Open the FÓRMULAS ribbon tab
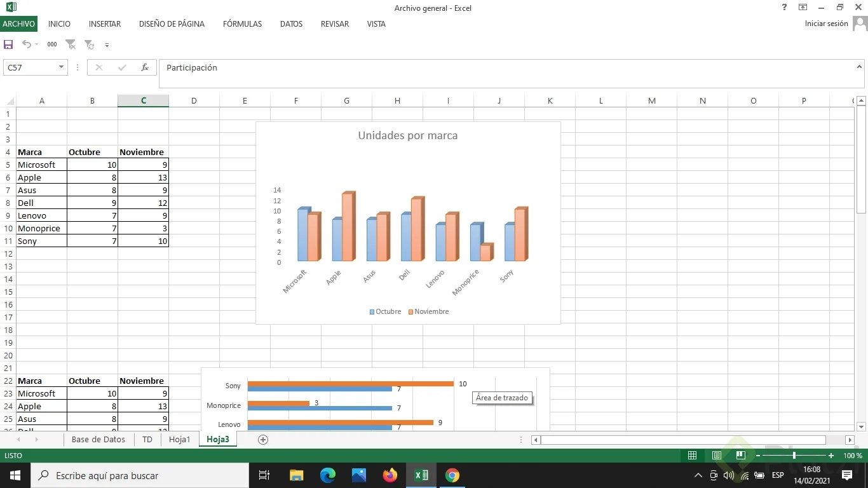 pos(242,24)
